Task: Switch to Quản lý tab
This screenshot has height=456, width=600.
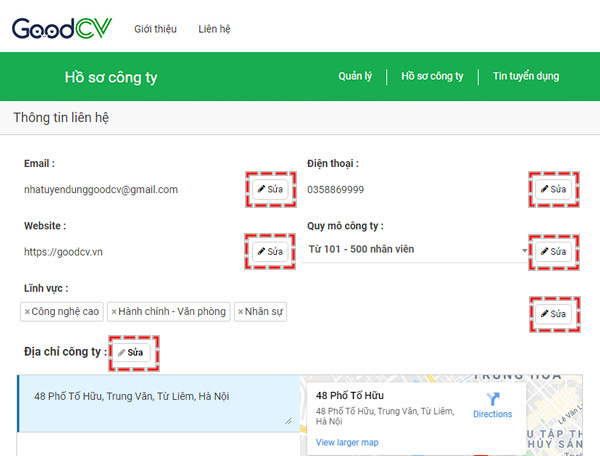Action: point(355,76)
